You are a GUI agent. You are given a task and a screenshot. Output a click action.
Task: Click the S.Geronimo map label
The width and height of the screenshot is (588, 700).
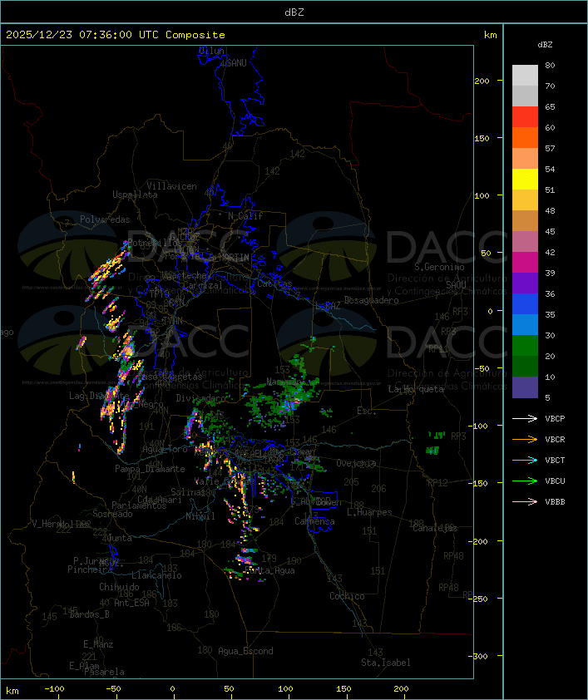tap(439, 267)
